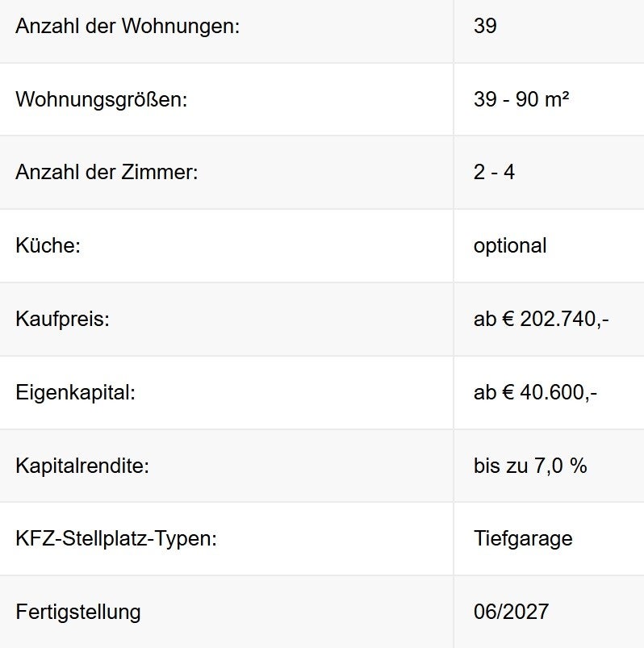644x648 pixels.
Task: Click the euro sign in the Kaufpreis value
Action: click(x=508, y=319)
